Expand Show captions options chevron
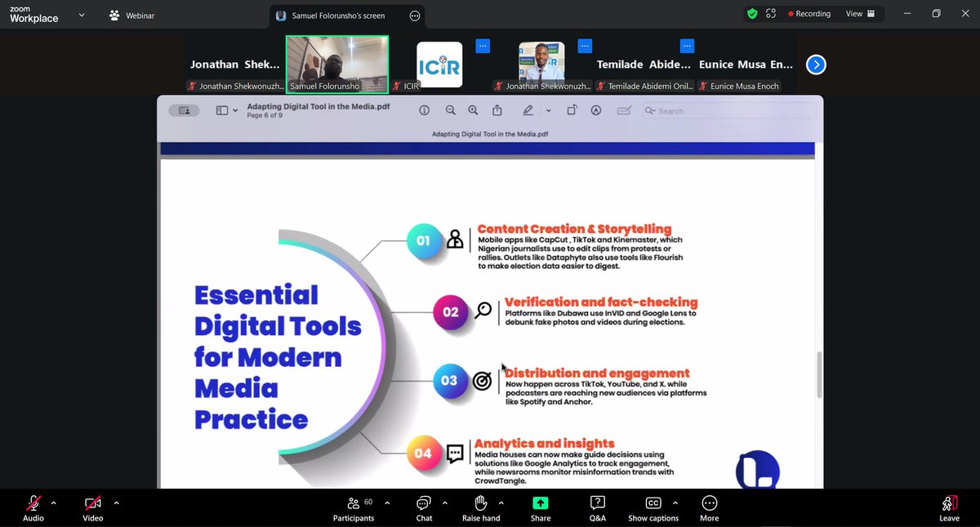 pyautogui.click(x=675, y=502)
